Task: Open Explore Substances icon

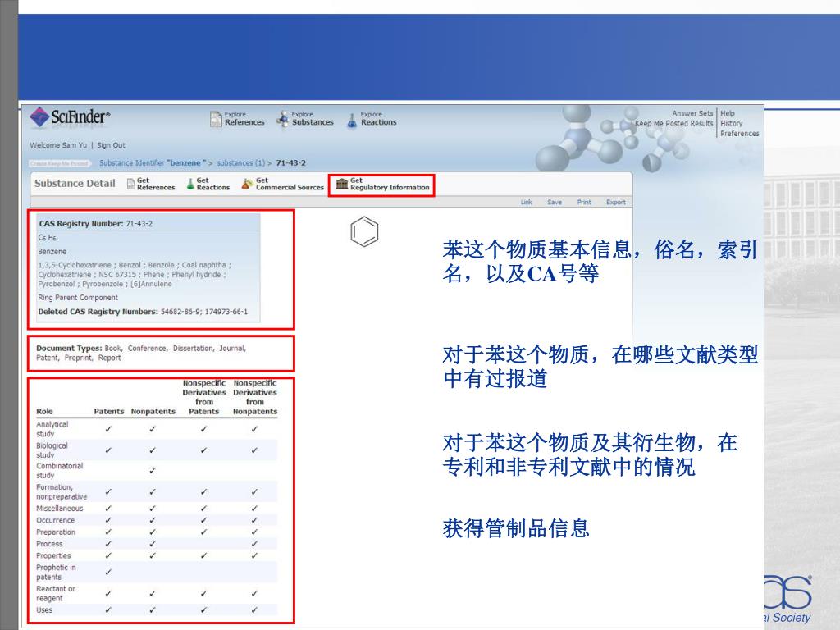Action: pyautogui.click(x=283, y=119)
